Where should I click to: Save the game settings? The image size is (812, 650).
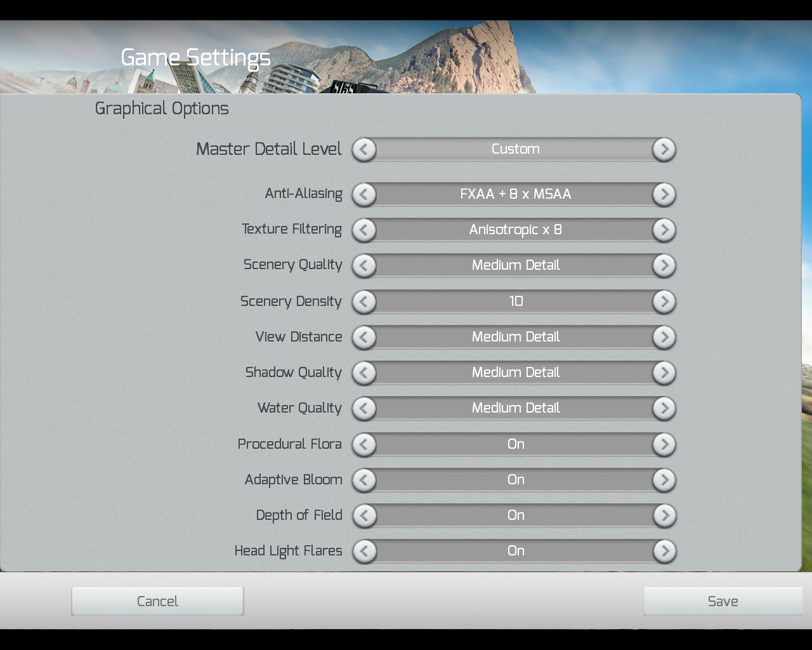coord(723,601)
